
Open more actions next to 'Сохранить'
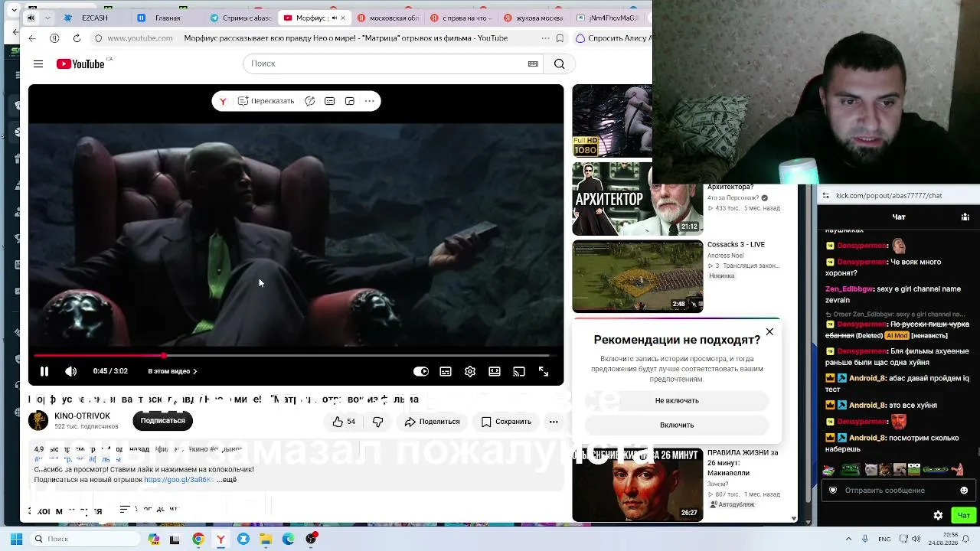click(554, 422)
